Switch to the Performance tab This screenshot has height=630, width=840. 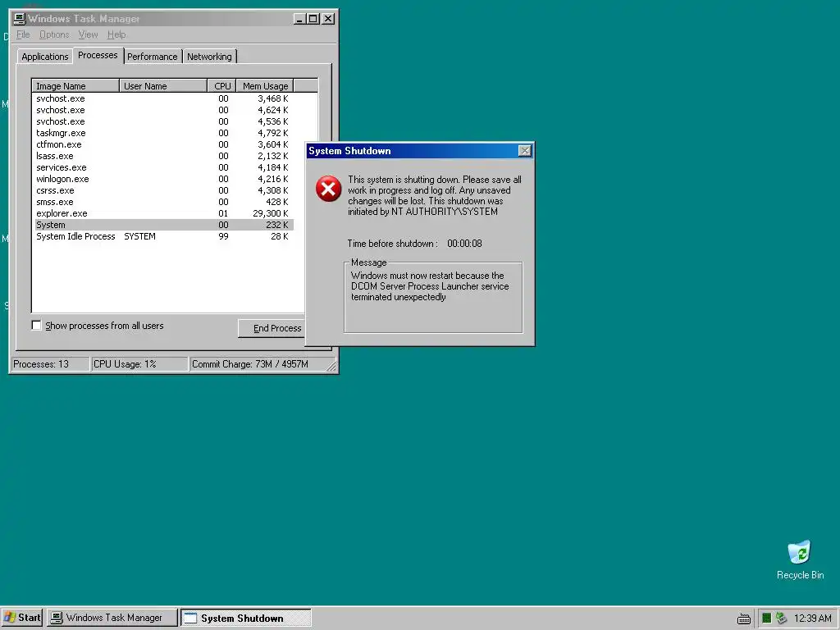(x=152, y=57)
